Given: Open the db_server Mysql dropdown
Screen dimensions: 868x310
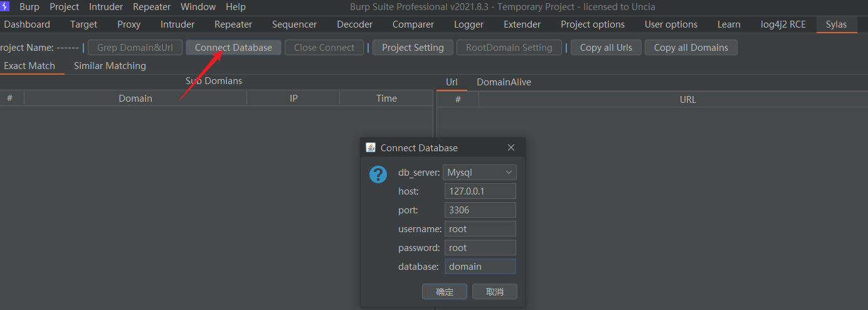Looking at the screenshot, I should click(480, 172).
